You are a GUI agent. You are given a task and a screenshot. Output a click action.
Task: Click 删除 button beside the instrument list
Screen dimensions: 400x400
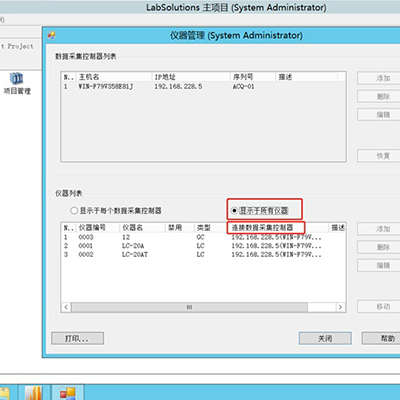pyautogui.click(x=379, y=247)
